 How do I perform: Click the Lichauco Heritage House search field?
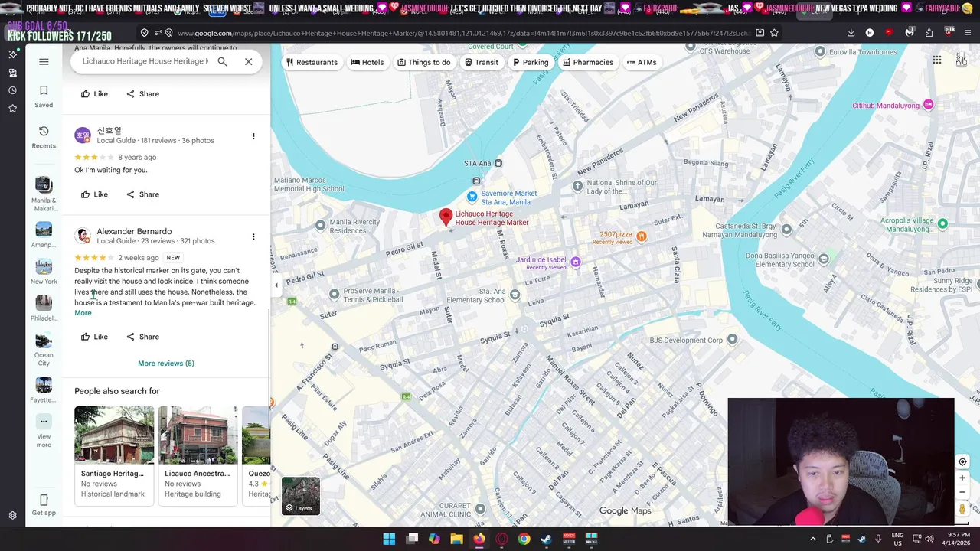coord(145,61)
